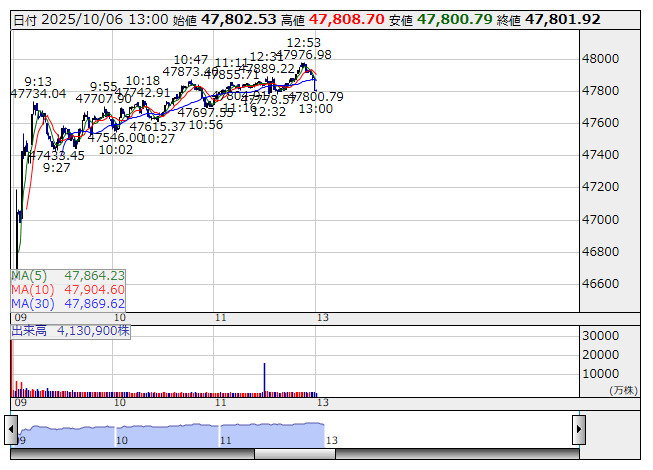The image size is (653, 470).
Task: Click the tall blue volume spike bar
Action: 264,378
